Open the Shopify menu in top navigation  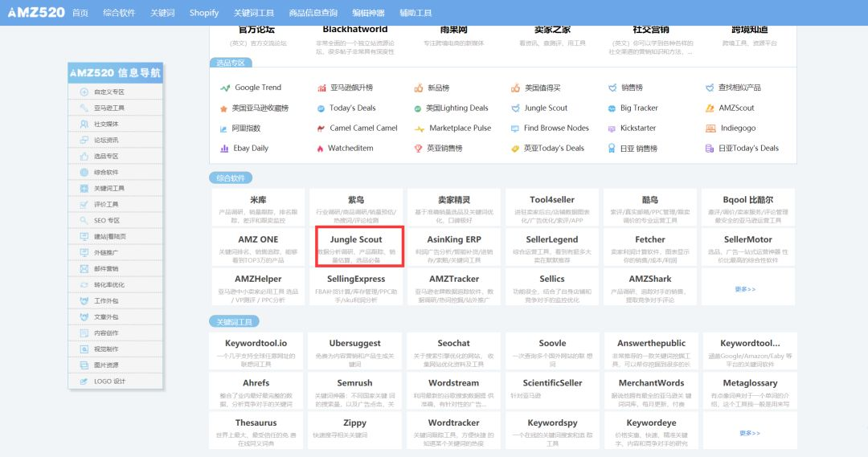click(204, 13)
